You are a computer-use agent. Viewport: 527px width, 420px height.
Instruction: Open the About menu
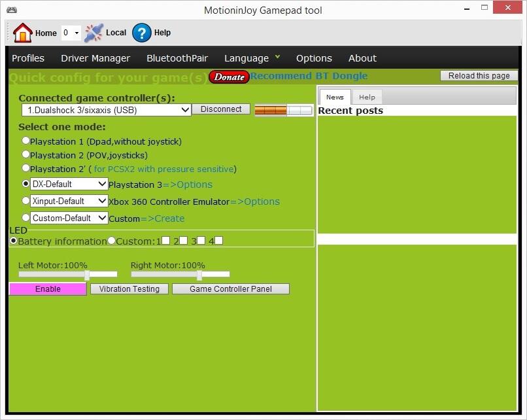click(x=362, y=58)
